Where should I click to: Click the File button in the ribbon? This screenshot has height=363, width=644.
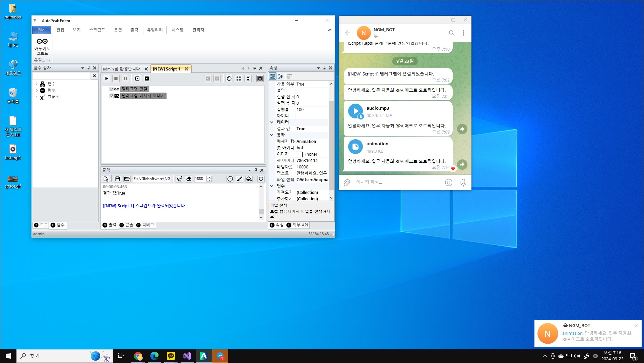click(41, 30)
